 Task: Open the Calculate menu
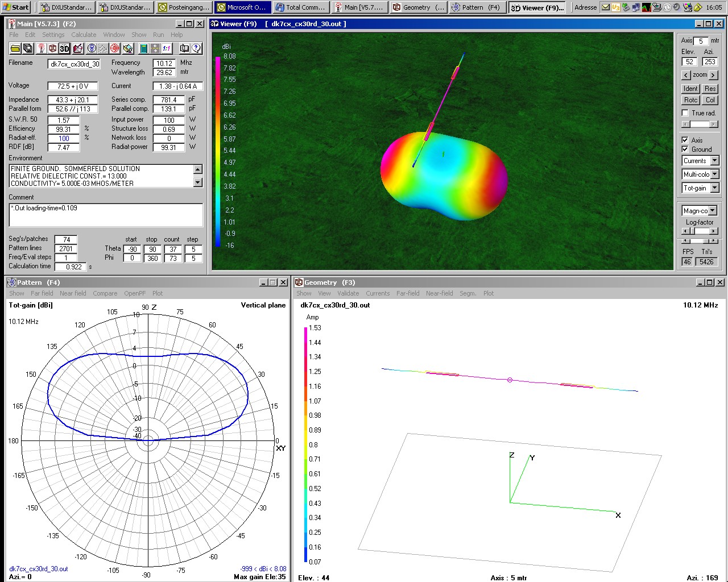[84, 35]
